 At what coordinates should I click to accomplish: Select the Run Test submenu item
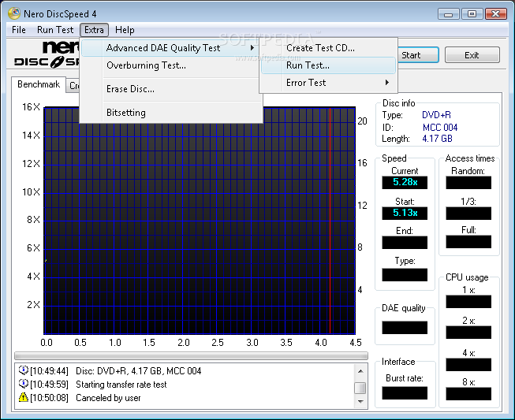pos(328,65)
